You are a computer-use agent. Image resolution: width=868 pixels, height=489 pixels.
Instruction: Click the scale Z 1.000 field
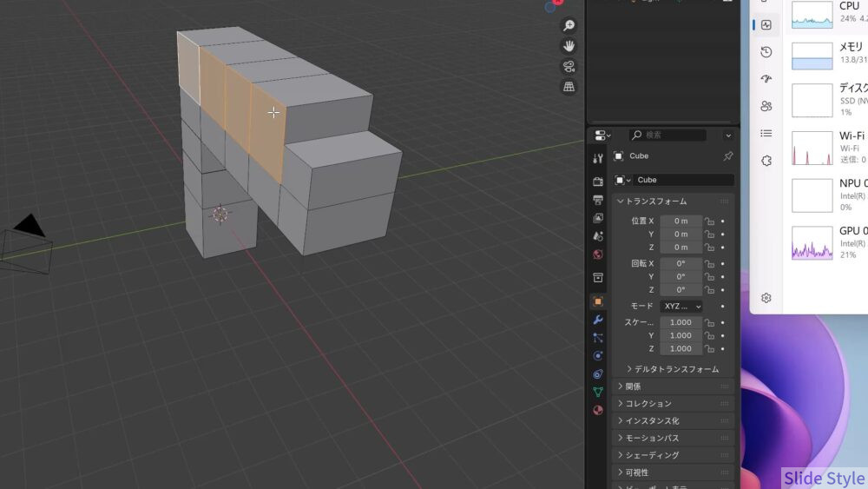(681, 349)
